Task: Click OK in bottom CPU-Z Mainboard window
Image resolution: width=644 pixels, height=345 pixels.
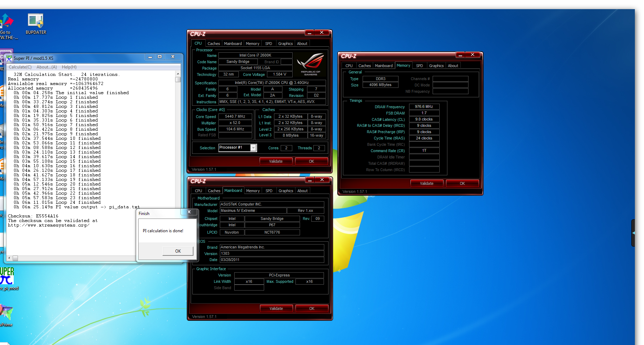Action: tap(312, 308)
